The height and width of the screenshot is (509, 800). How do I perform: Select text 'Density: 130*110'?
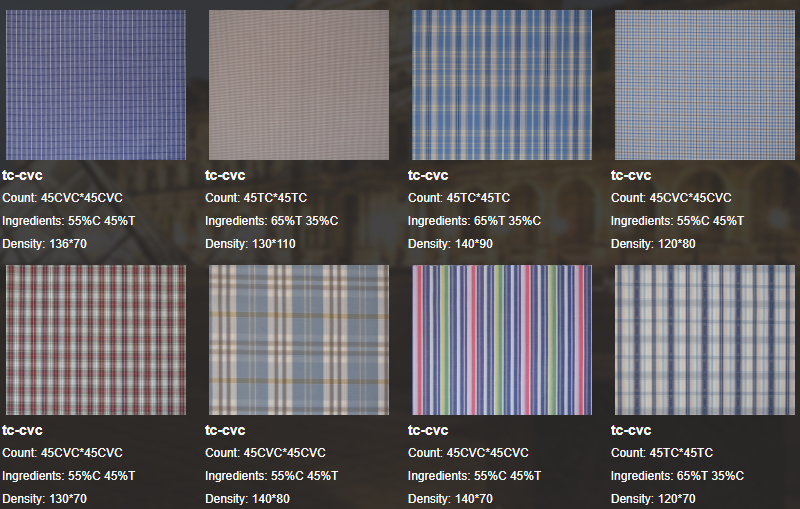251,244
